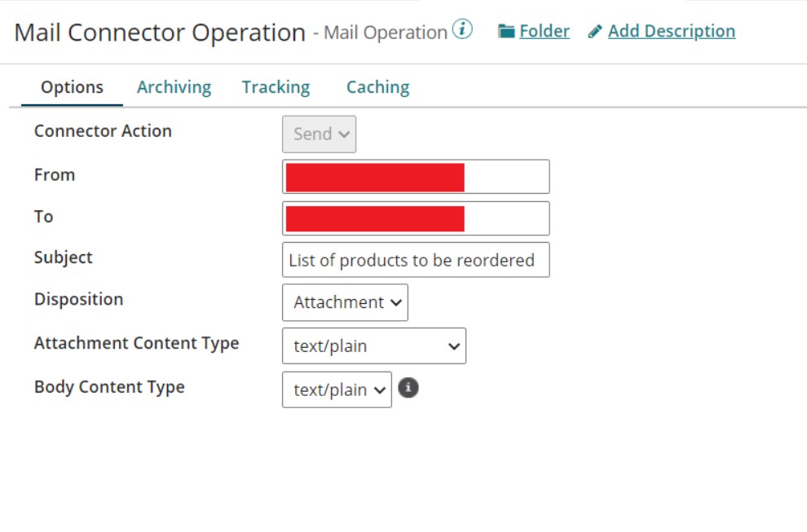Switch to the Archiving tab
Viewport: 807px width, 532px height.
point(174,87)
